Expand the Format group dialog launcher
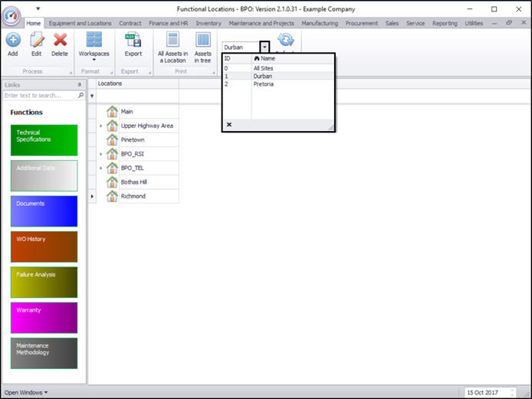 click(112, 73)
